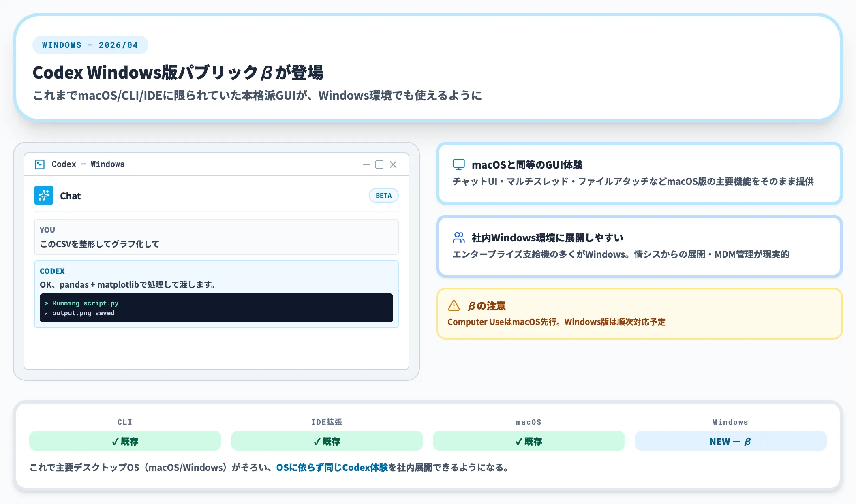Toggle the 既存 status pill under CLI
This screenshot has height=504, width=856.
point(124,441)
